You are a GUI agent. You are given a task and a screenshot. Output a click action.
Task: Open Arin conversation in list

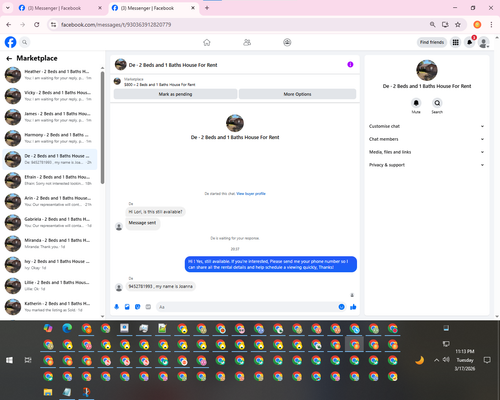coord(50,201)
